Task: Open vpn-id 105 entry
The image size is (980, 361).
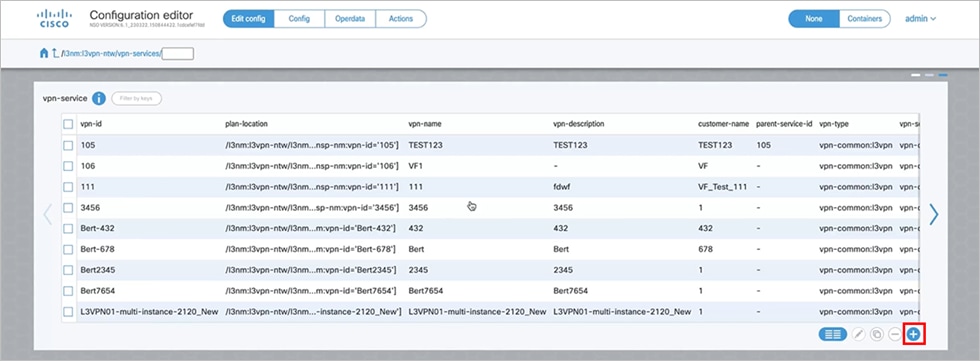Action: [x=87, y=145]
